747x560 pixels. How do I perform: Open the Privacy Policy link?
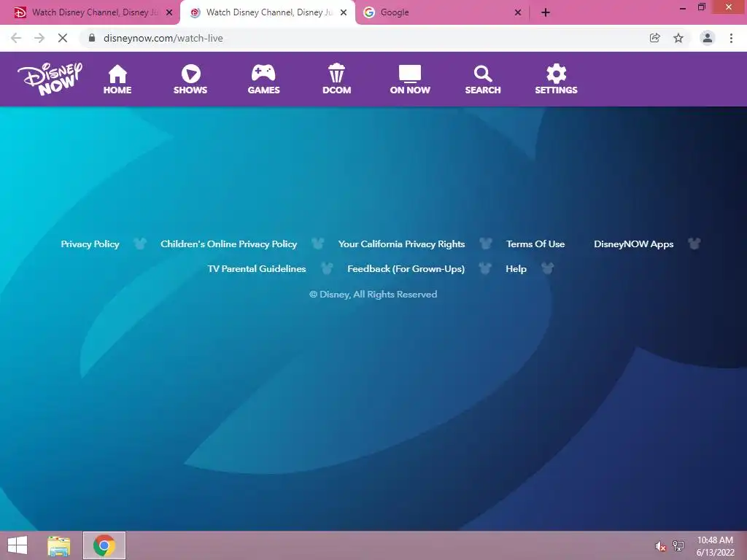pyautogui.click(x=90, y=244)
